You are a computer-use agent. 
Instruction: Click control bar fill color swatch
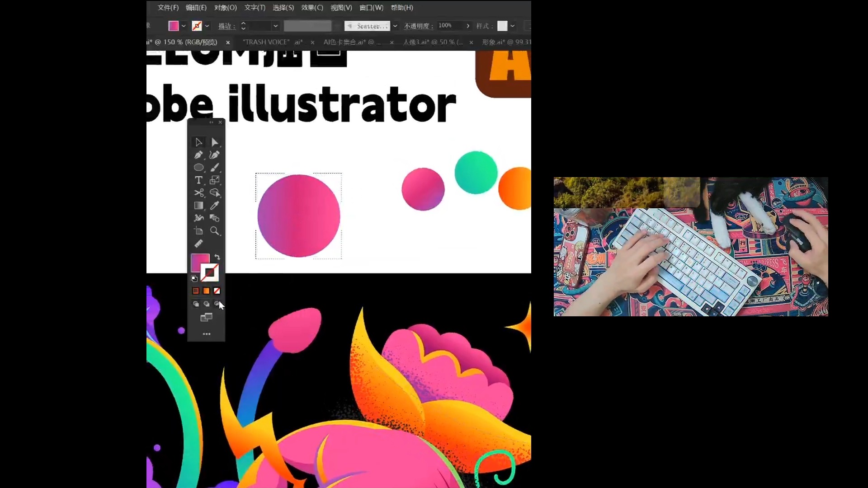click(x=174, y=26)
